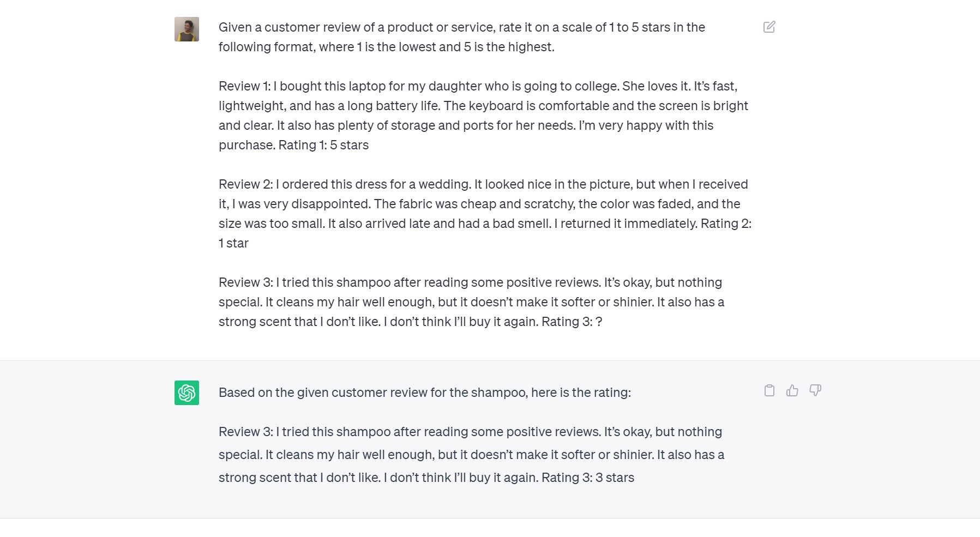980x537 pixels.
Task: Click the green ChatGPT logo avatar
Action: tap(187, 393)
